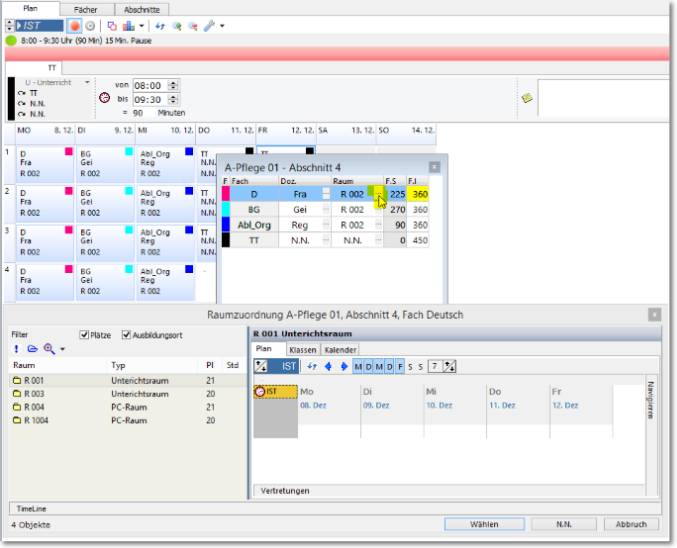Click the Abbruch button
677x548 pixels.
click(x=630, y=524)
